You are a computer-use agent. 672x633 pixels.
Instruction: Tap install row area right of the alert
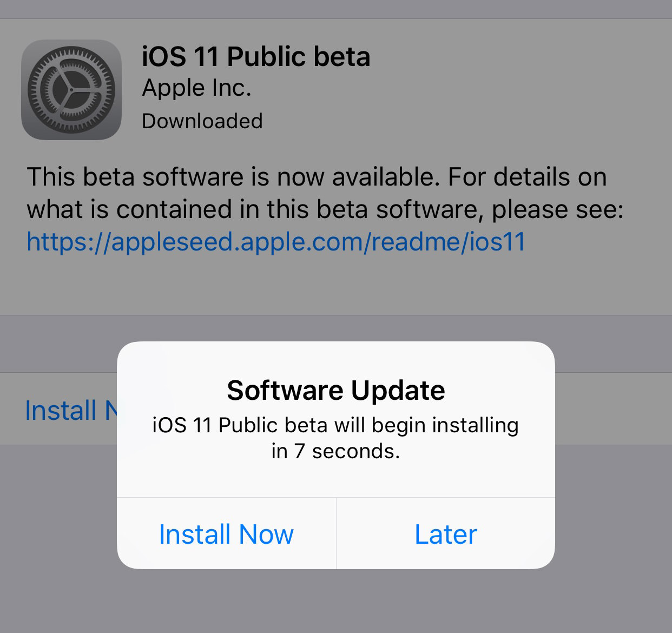coord(614,409)
